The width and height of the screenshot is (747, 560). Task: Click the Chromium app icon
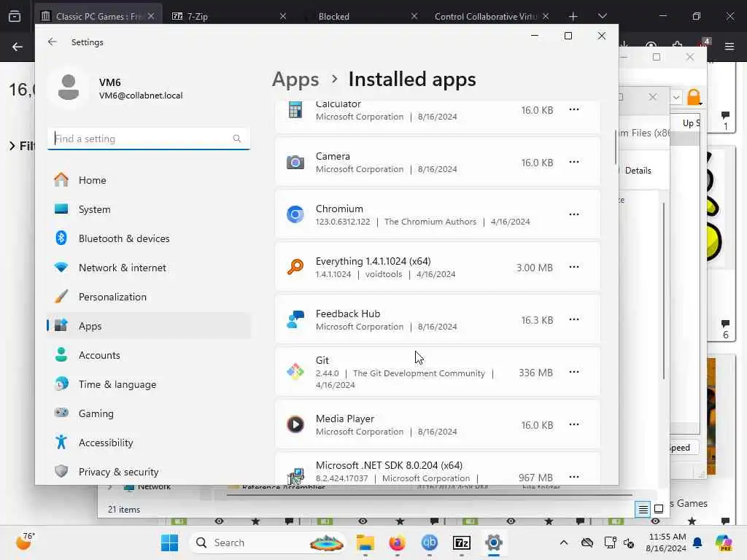(295, 214)
